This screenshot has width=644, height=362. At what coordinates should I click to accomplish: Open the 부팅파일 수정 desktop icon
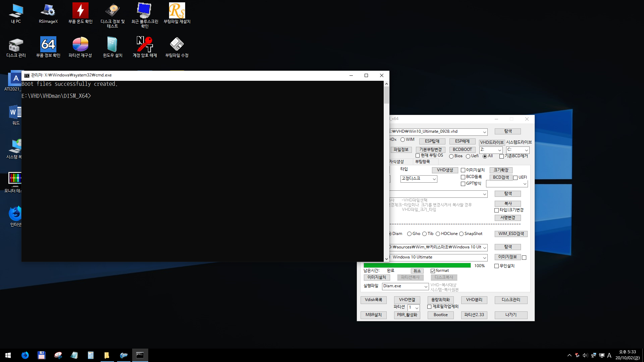point(177,47)
